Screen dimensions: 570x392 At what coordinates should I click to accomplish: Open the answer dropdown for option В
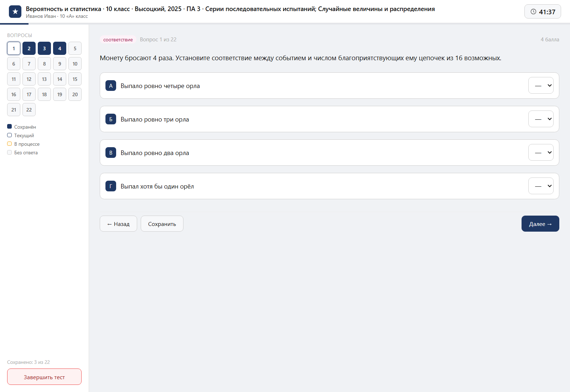point(541,153)
